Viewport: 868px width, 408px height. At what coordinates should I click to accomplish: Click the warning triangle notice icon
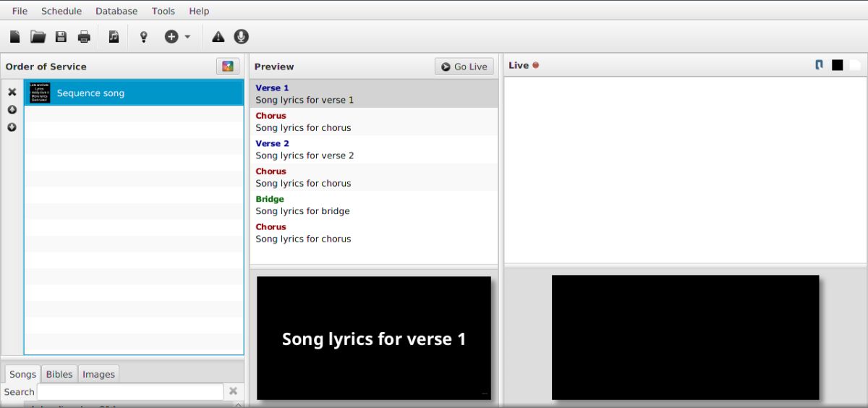pos(218,37)
